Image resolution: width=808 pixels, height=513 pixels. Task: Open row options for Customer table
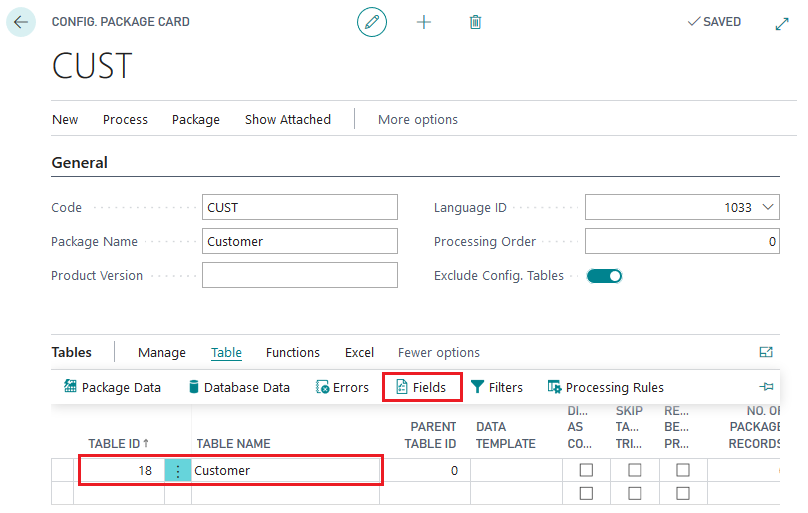[x=178, y=471]
